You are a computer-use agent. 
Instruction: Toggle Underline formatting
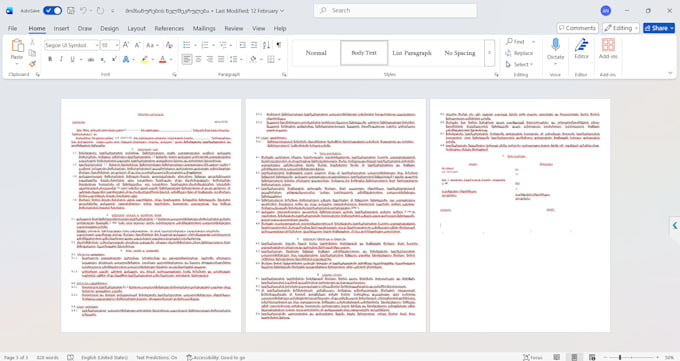coord(72,59)
